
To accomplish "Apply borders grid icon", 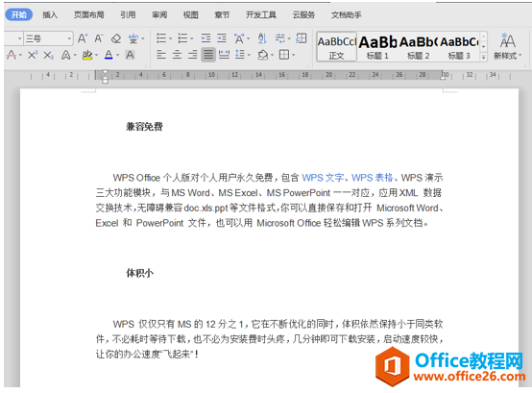I will coord(284,55).
